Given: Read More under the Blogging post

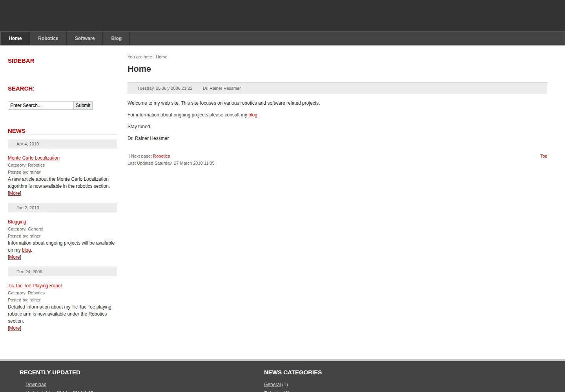Looking at the screenshot, I should 15,257.
